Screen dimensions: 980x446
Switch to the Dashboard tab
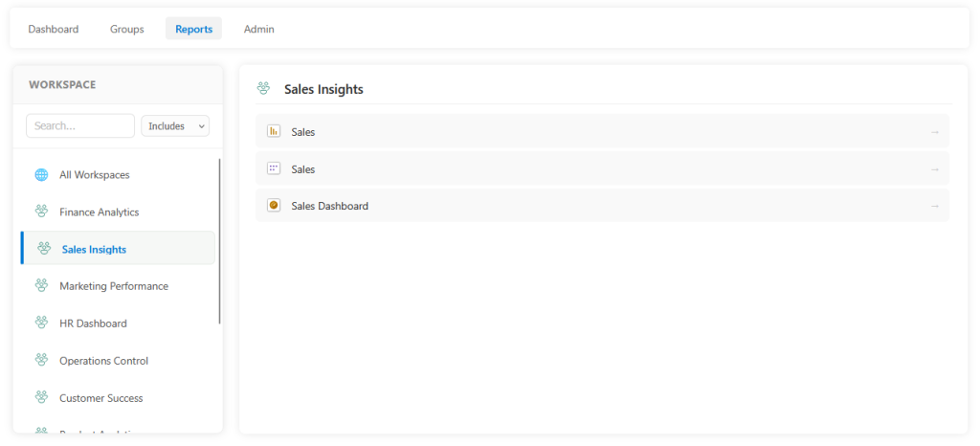coord(54,29)
